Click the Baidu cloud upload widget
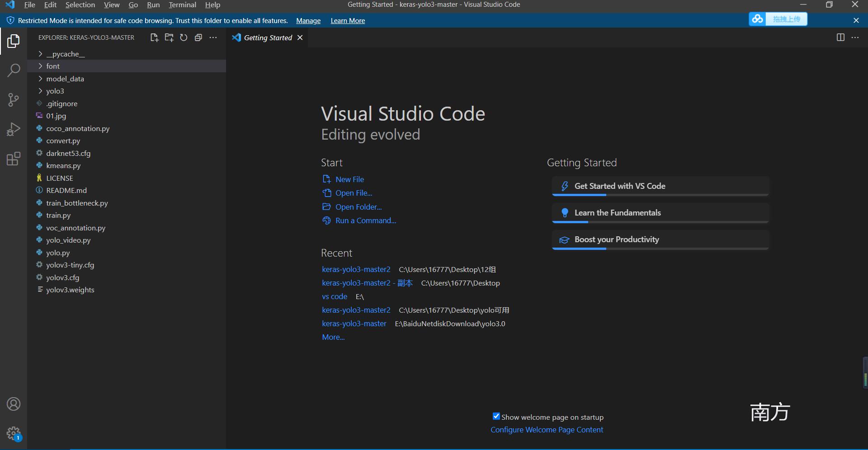Screen dimensions: 868x450 (x=778, y=19)
